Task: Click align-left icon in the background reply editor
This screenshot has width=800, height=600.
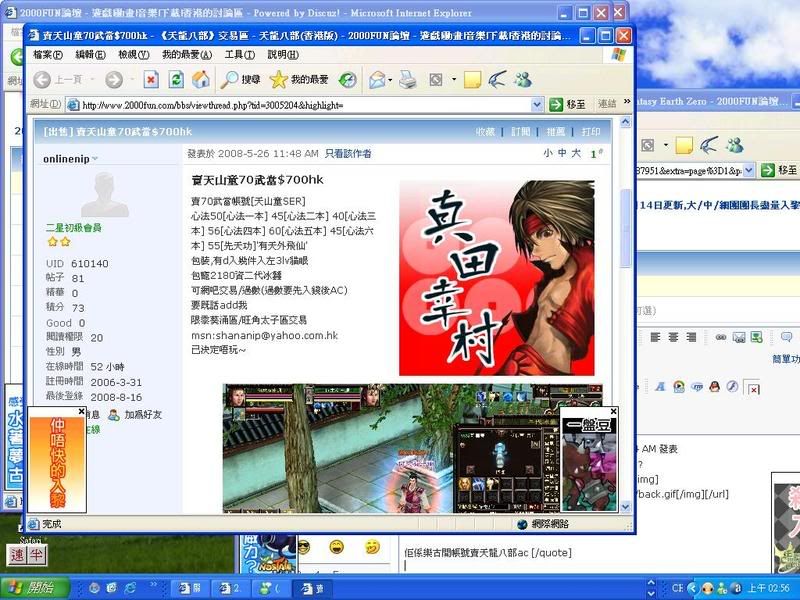Action: [655, 337]
